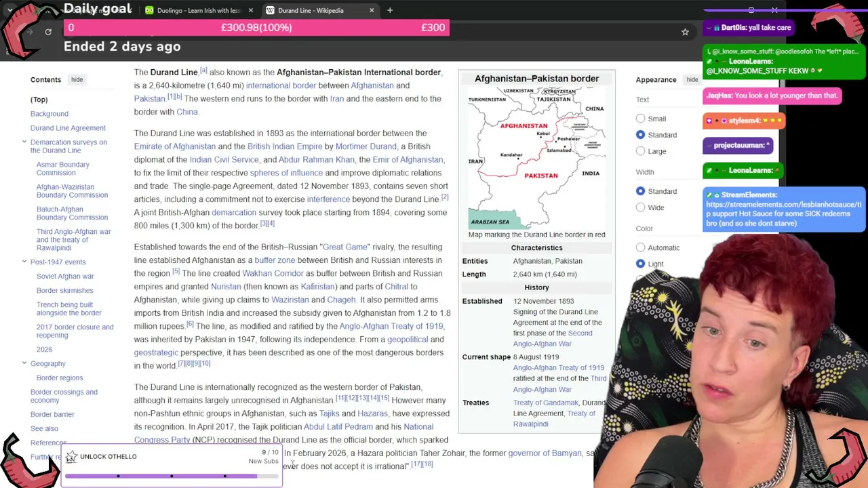Set color mode to Automatic
Viewport: 868px width, 488px height.
pos(640,247)
